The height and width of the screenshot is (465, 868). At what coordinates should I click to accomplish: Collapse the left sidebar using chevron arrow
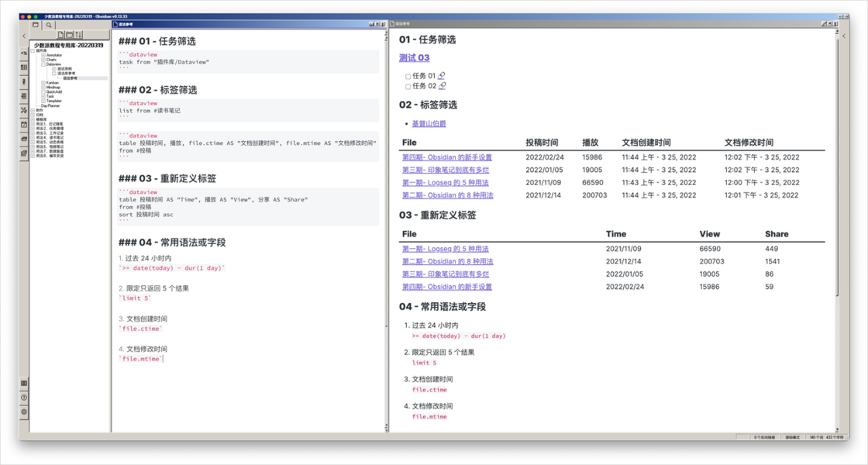[24, 36]
